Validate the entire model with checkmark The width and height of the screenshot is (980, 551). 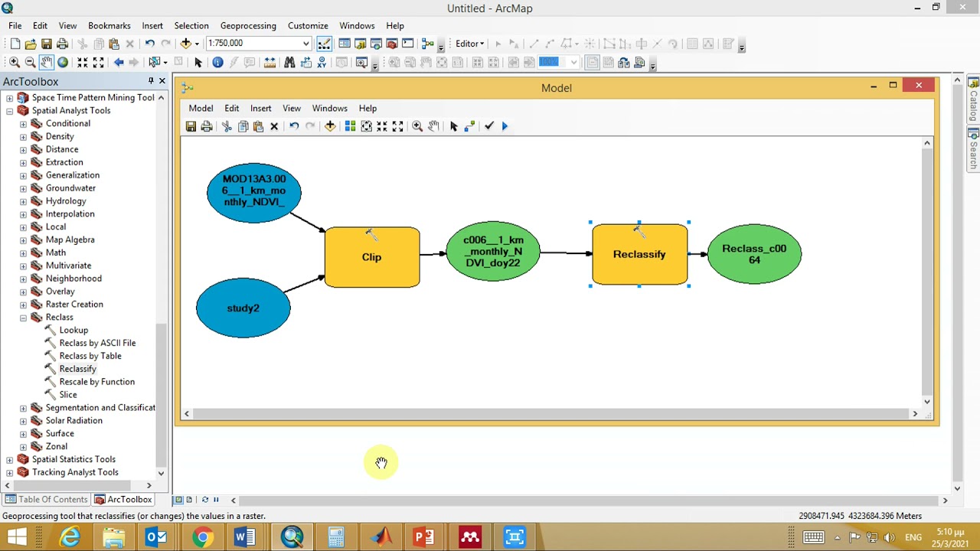tap(489, 126)
